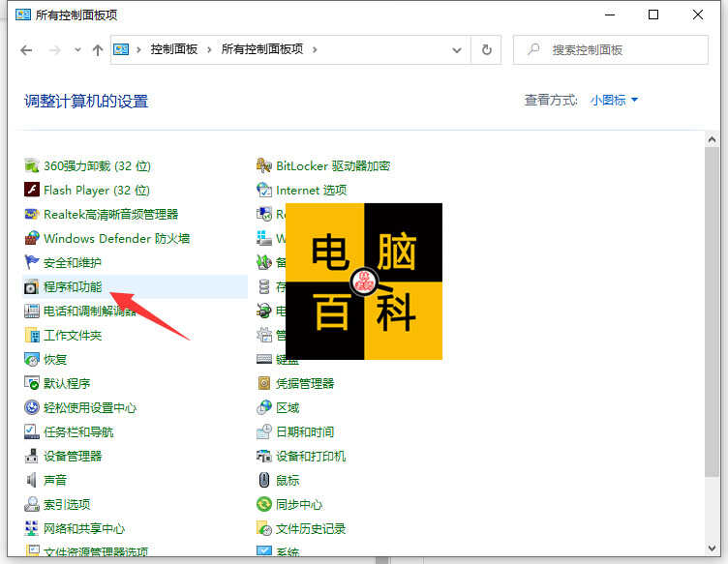Select 默认程序 text
This screenshot has width=728, height=564.
(x=67, y=383)
